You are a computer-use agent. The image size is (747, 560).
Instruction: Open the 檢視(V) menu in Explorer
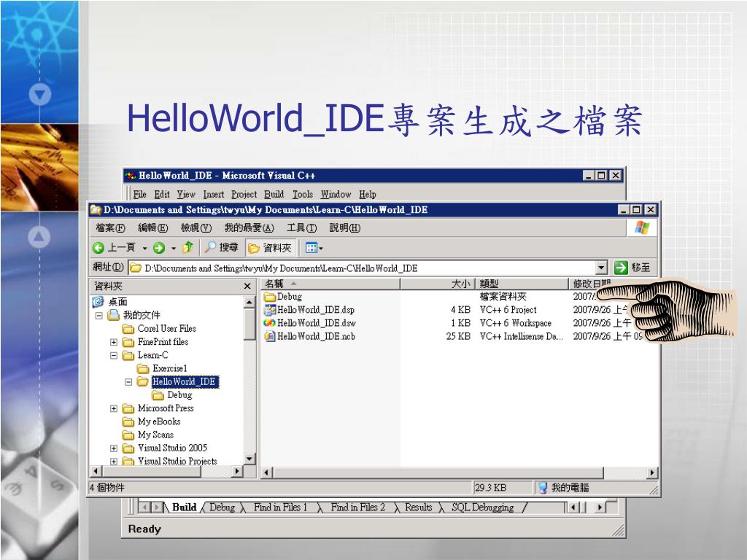click(x=196, y=228)
